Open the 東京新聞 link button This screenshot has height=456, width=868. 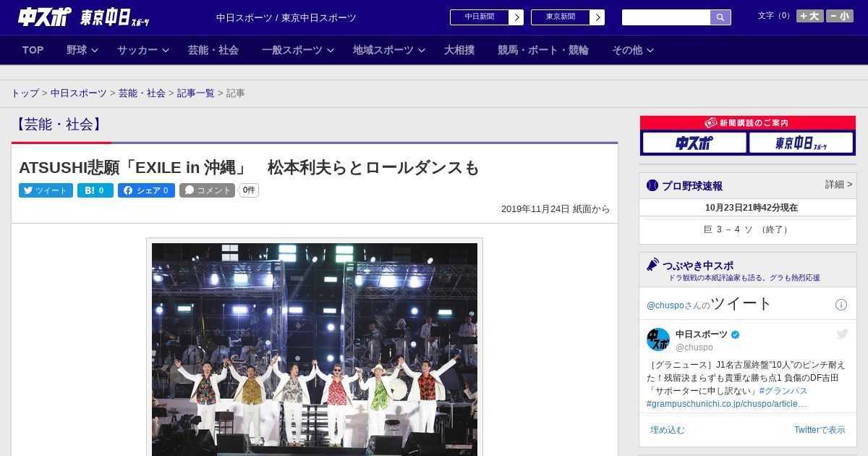coord(561,17)
